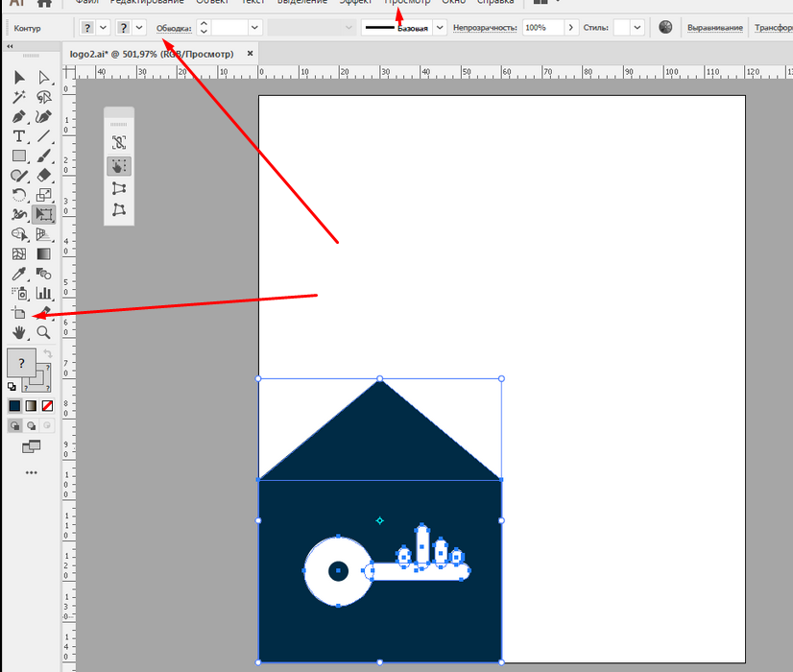Viewport: 793px width, 672px height.
Task: Open brush definition dropdown next to Базовая
Action: click(440, 27)
